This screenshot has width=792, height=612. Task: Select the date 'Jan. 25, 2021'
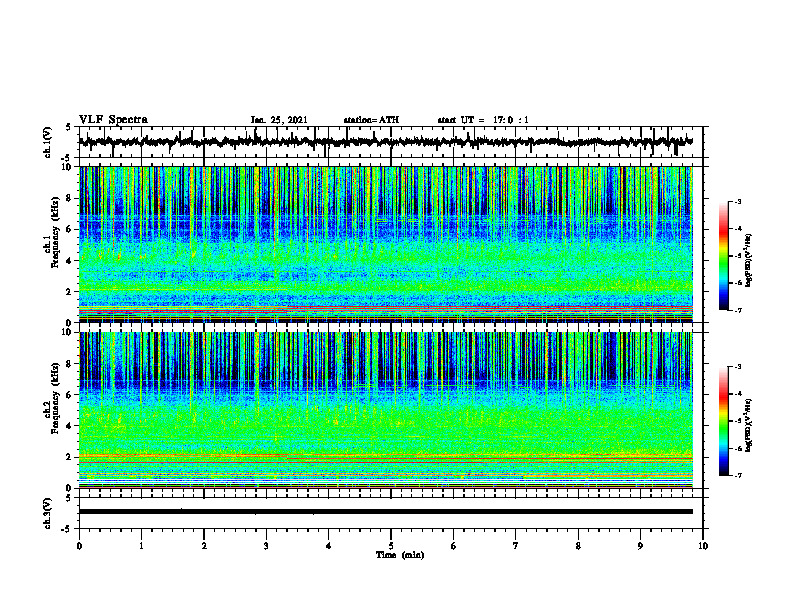[279, 120]
